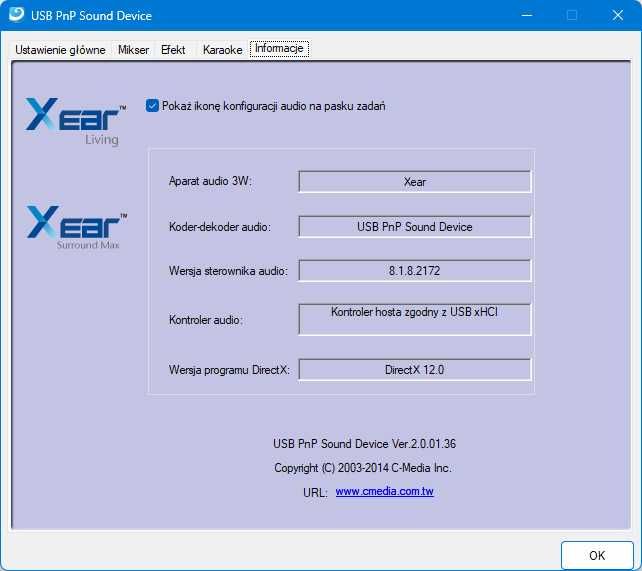Uncheck Pokaż ikonę konfiguracji audio na pasku zadań

(x=152, y=106)
